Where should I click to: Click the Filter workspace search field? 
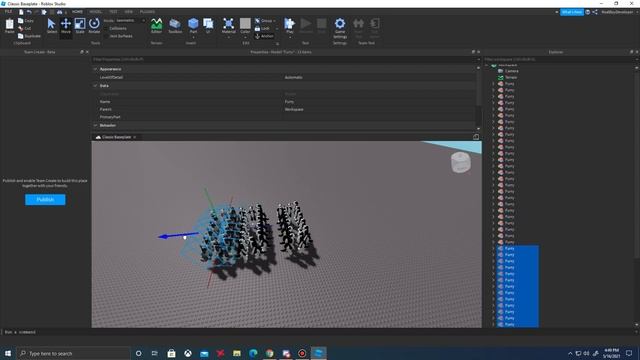(559, 59)
